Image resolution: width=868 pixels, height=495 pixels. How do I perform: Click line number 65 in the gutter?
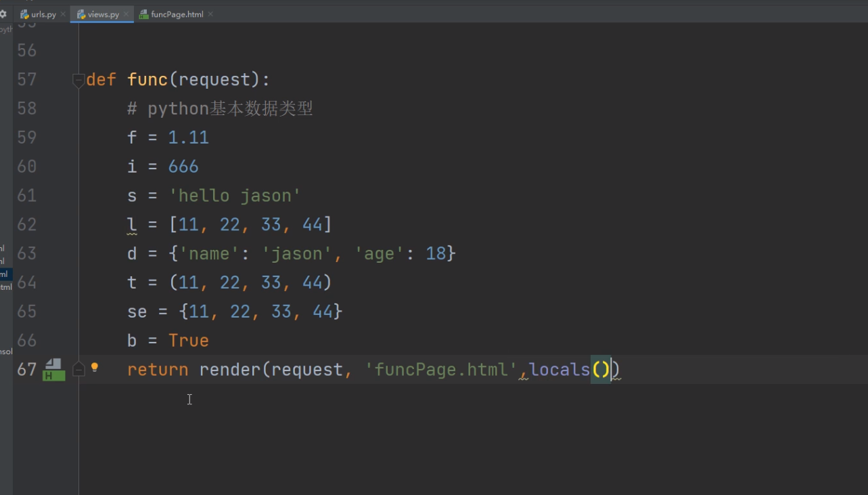26,311
